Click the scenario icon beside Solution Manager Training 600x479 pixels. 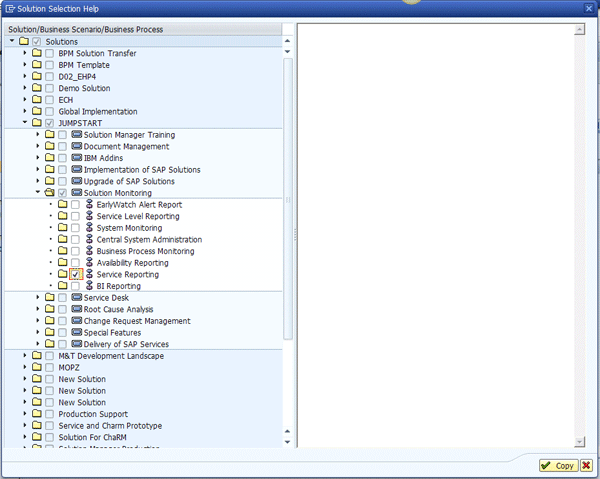[x=77, y=134]
